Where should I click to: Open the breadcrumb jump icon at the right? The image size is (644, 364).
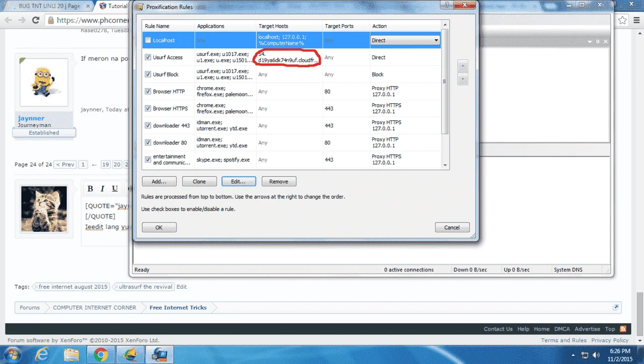point(616,308)
